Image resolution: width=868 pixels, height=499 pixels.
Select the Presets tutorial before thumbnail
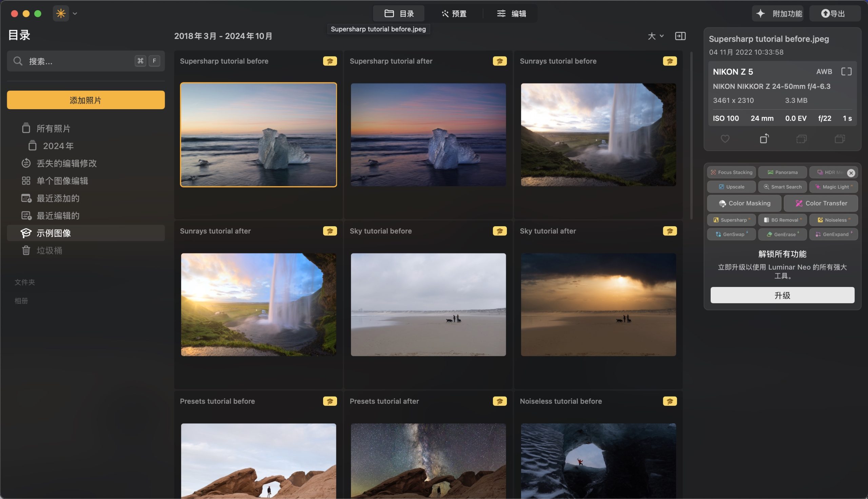[x=258, y=461]
